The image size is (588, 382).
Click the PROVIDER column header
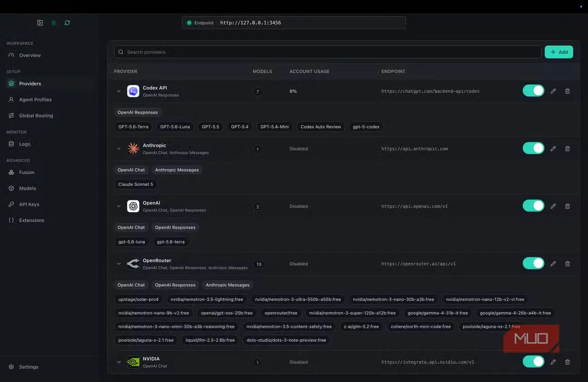[x=125, y=72]
